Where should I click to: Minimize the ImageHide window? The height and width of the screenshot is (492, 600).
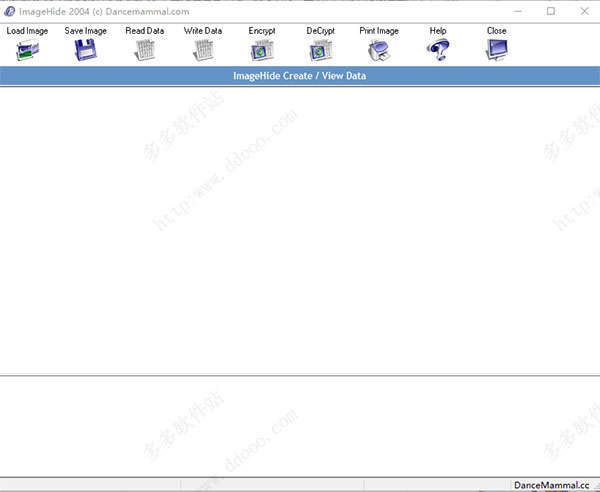(x=518, y=11)
